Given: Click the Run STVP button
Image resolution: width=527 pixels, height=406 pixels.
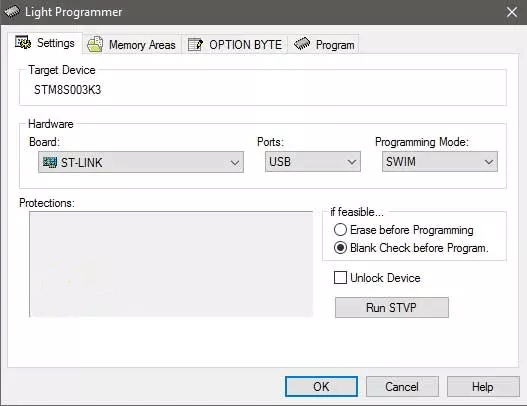Looking at the screenshot, I should pyautogui.click(x=392, y=307).
